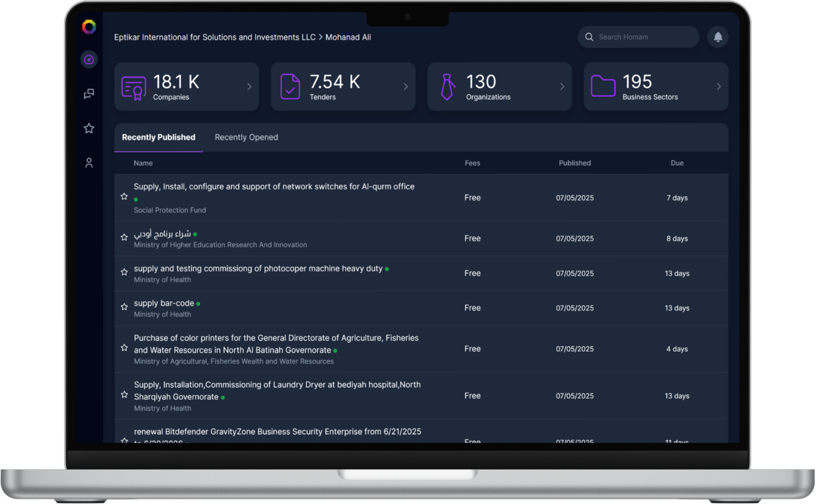Click the Organizations tie icon

click(448, 86)
